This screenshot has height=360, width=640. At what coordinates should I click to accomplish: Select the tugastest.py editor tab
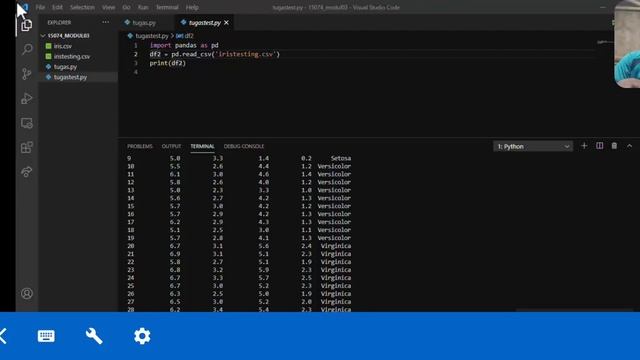[x=204, y=23]
